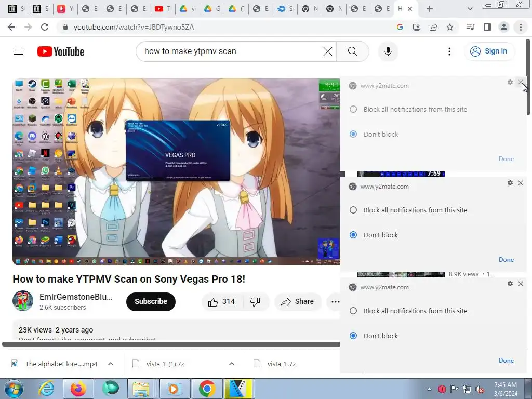Click the Share button under the video
532x399 pixels.
tap(297, 302)
